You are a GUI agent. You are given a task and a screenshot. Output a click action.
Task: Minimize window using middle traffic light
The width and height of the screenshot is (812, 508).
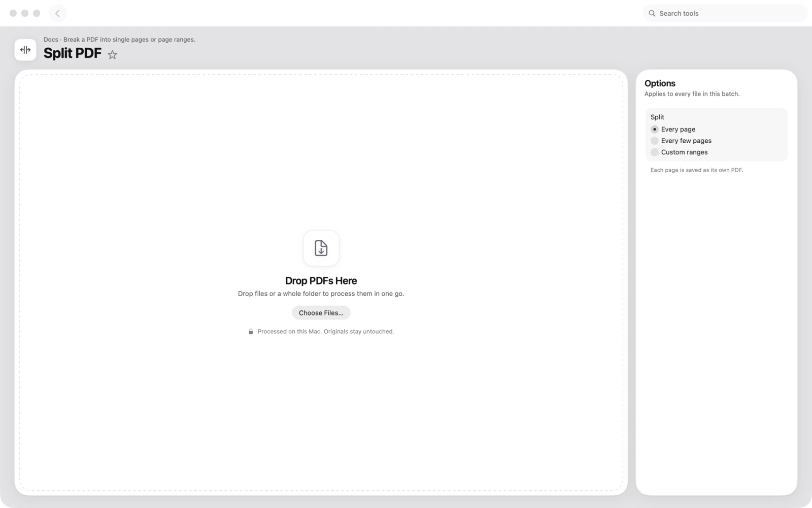tap(25, 13)
